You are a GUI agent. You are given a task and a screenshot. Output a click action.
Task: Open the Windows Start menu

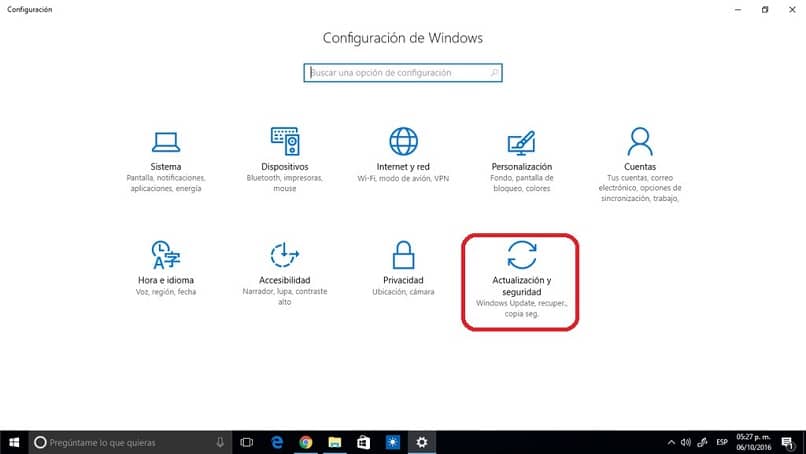tap(14, 442)
